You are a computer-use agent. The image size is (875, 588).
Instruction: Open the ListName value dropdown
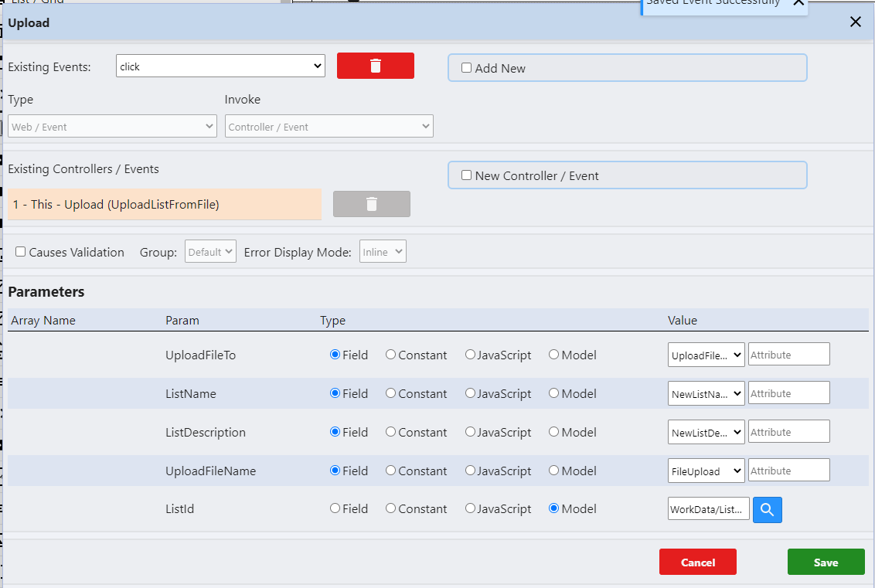click(706, 393)
